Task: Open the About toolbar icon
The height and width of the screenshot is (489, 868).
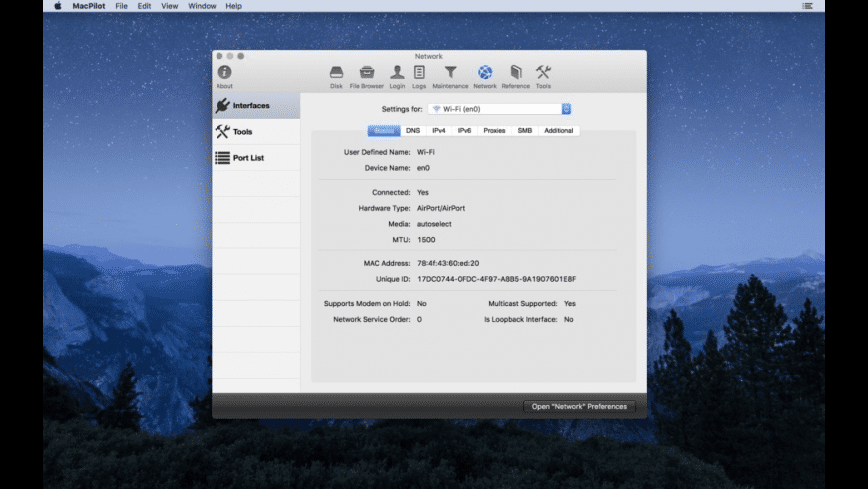Action: point(224,77)
